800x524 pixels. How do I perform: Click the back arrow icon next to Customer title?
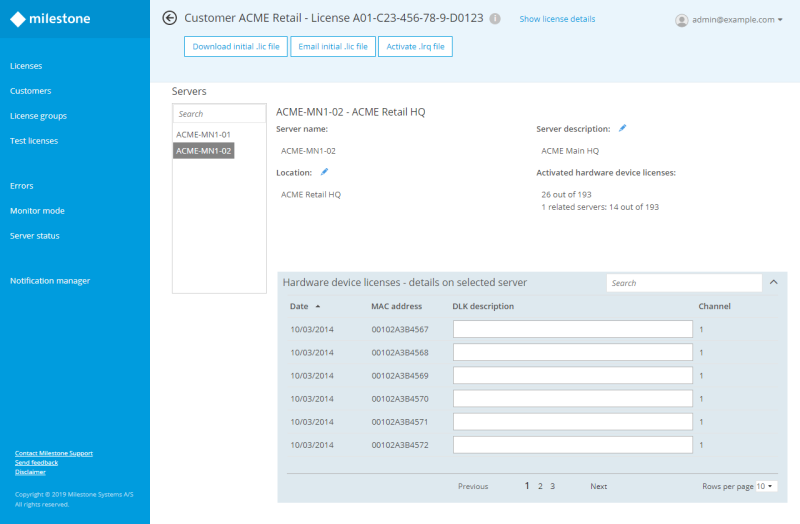point(169,18)
